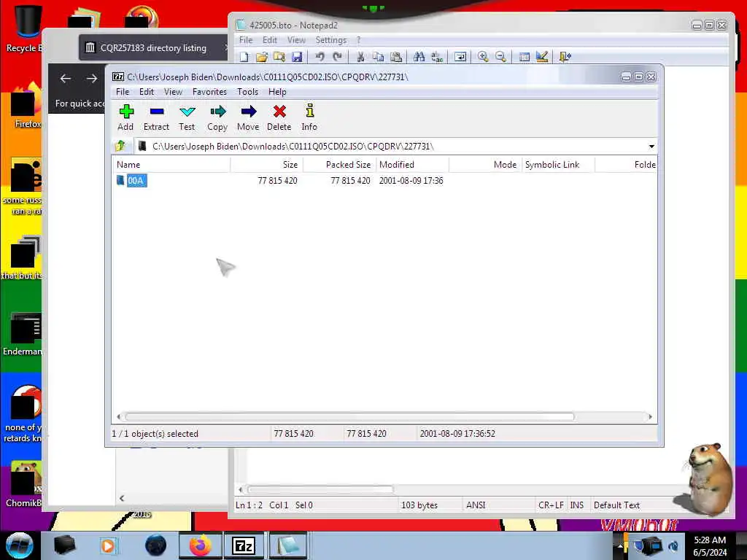
Task: Open the Help menu in 7-Zip
Action: pos(277,92)
